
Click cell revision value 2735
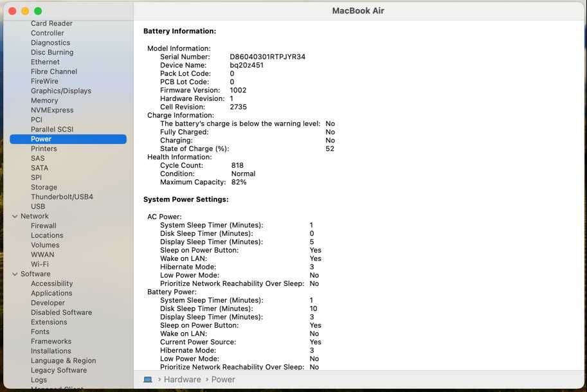238,107
